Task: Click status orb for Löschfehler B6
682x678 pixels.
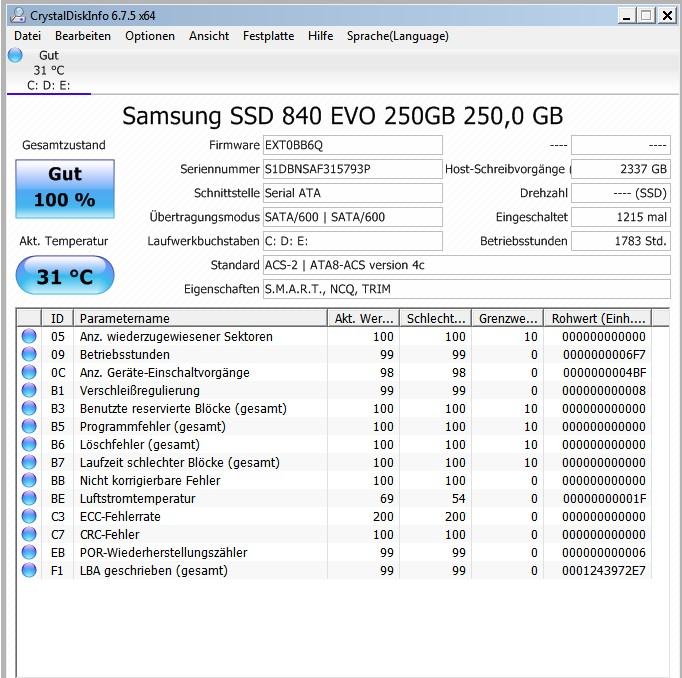Action: tap(29, 444)
